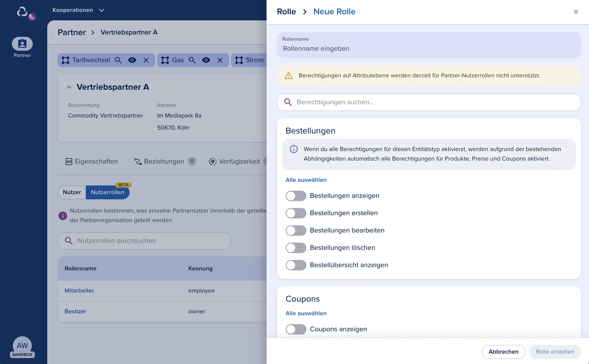This screenshot has width=589, height=364.
Task: Click the warning triangle icon
Action: pos(289,75)
